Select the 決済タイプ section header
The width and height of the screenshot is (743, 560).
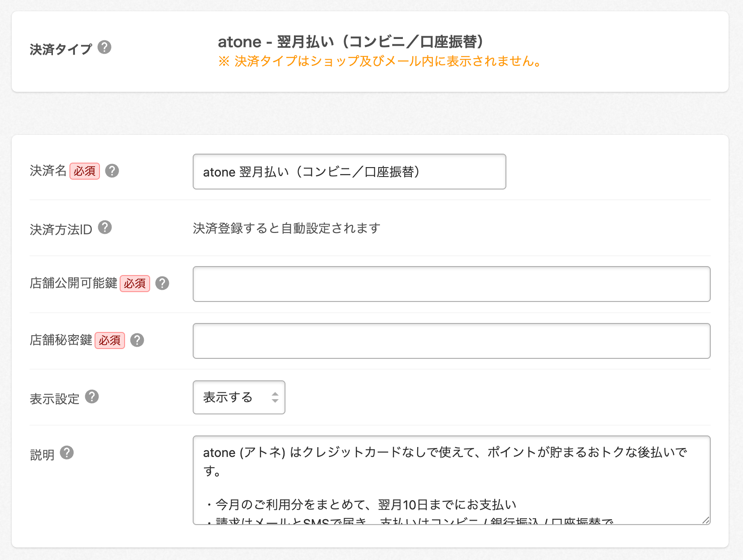coord(61,48)
